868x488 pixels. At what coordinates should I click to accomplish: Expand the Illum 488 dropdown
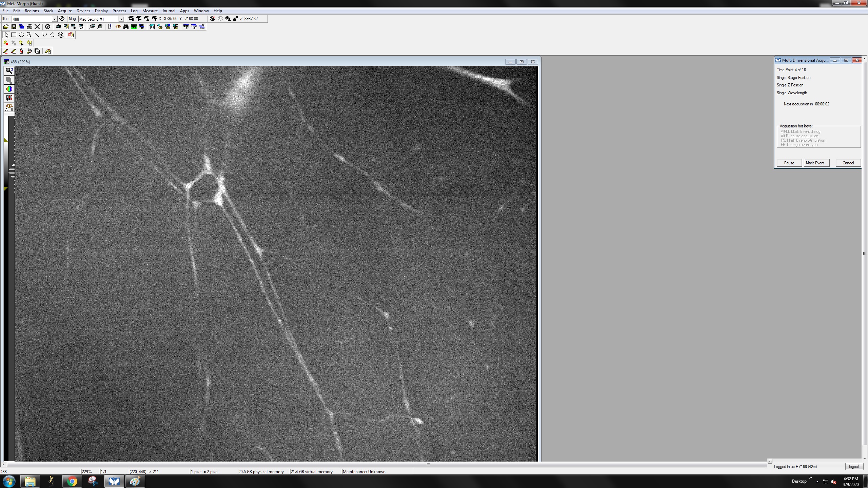click(x=54, y=19)
